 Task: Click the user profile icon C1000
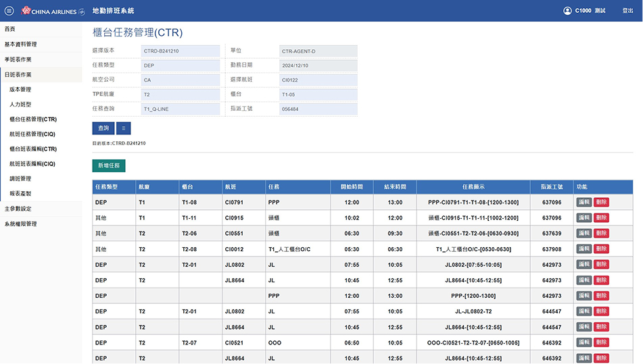coord(567,11)
